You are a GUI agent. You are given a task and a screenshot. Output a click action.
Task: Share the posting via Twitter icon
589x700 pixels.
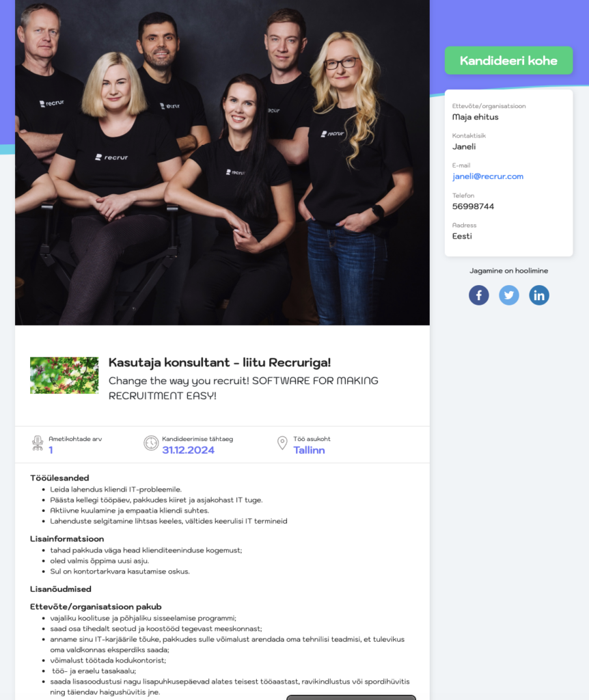tap(508, 295)
